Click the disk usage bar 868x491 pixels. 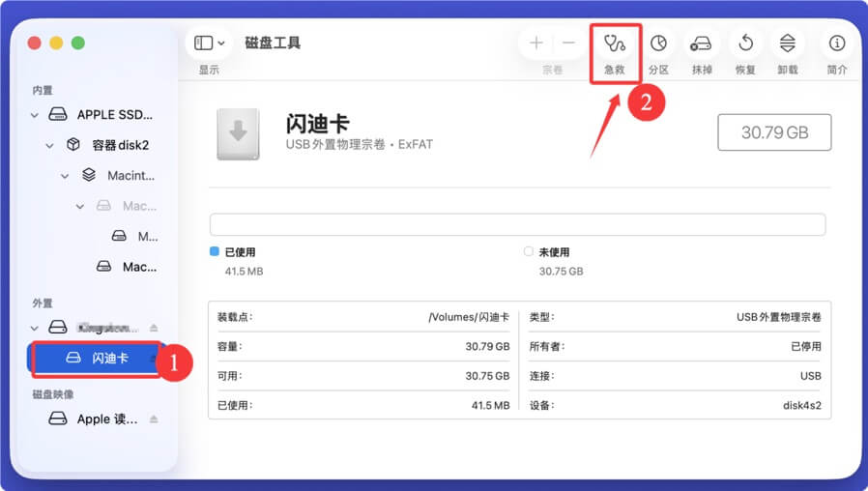coord(517,224)
